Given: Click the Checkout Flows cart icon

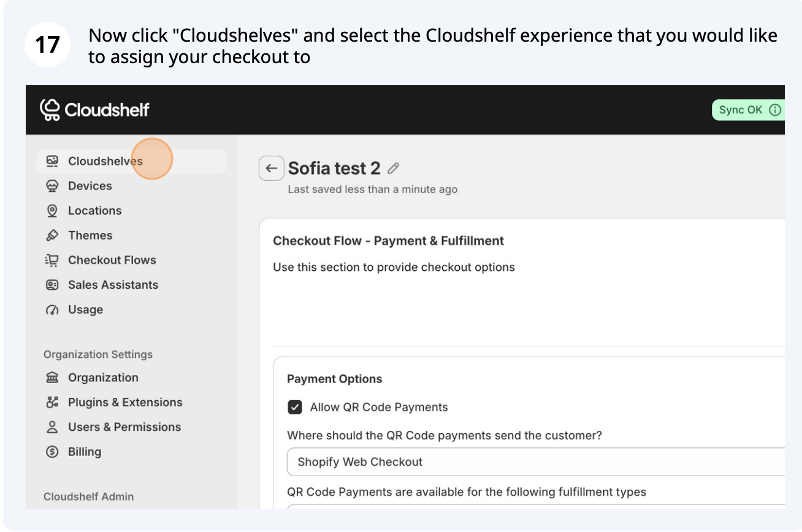Looking at the screenshot, I should 52,260.
